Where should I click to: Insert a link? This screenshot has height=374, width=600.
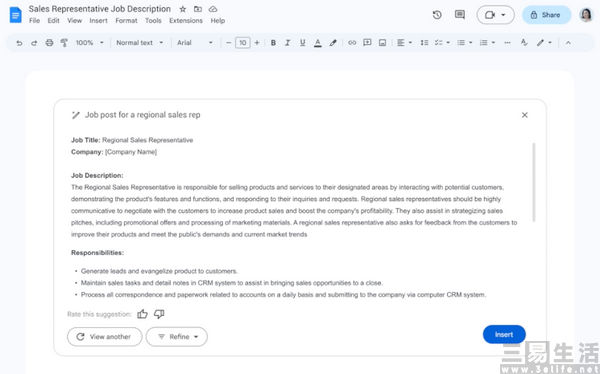click(352, 43)
